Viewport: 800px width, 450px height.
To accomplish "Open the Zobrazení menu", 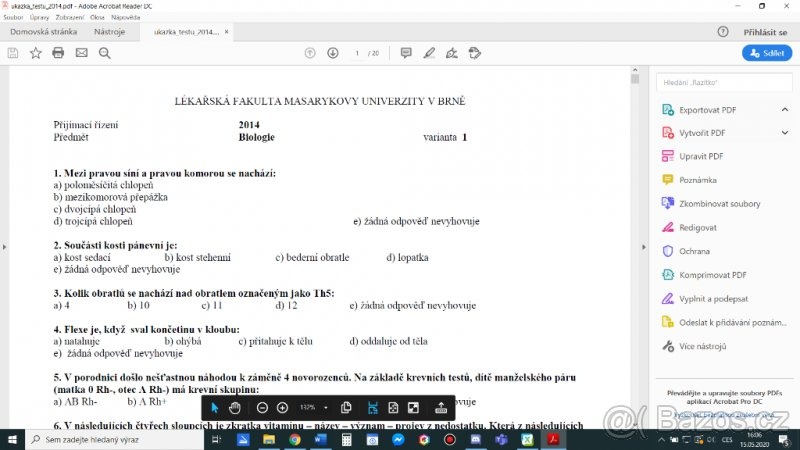I will point(69,17).
